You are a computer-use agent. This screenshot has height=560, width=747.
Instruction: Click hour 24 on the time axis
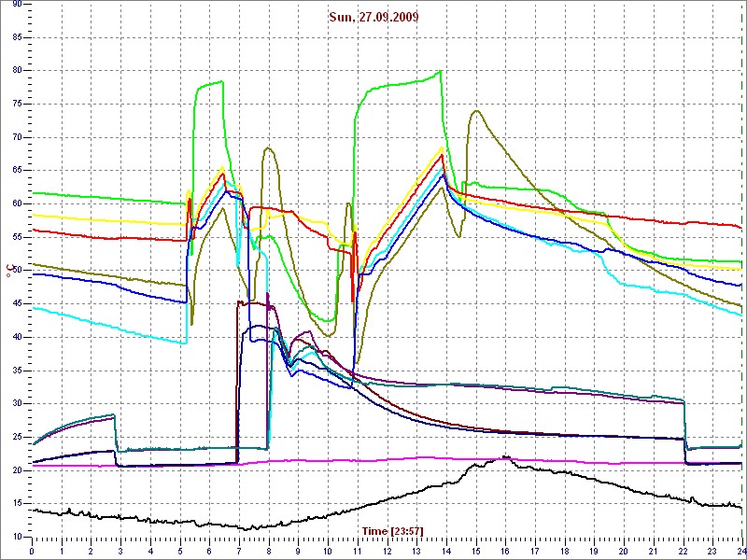coord(740,550)
